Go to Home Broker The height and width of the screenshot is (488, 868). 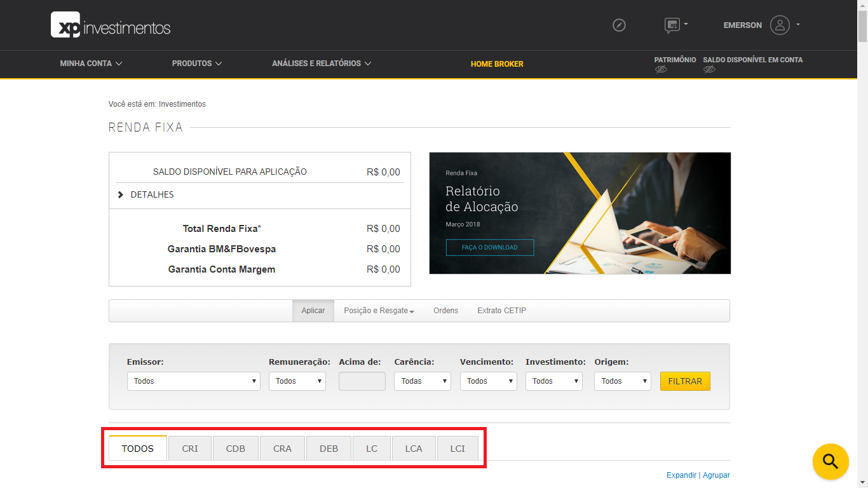click(497, 64)
